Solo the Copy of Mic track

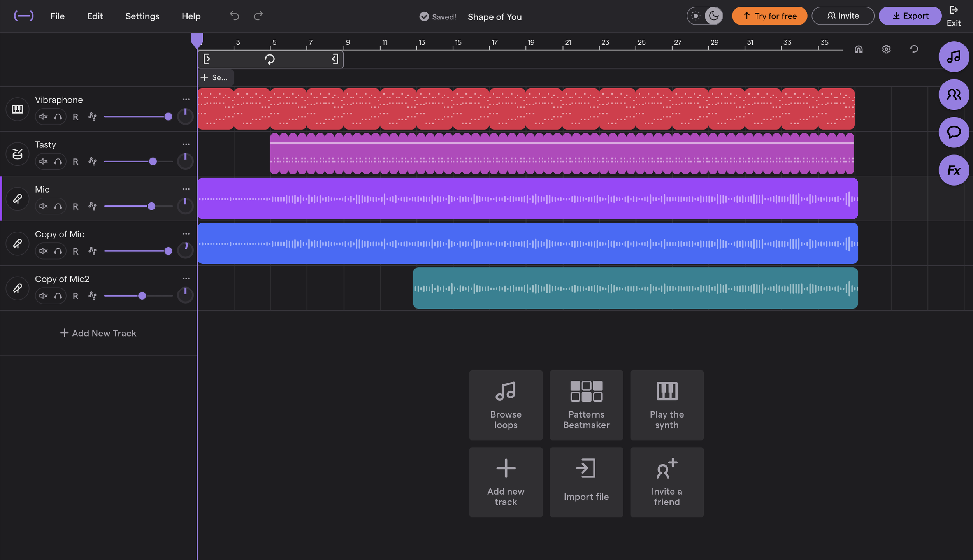click(x=58, y=251)
